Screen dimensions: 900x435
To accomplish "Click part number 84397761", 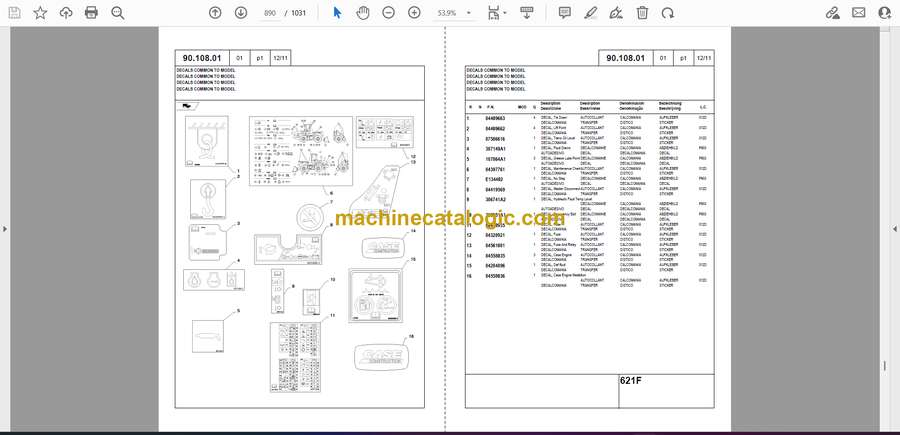I will (495, 169).
